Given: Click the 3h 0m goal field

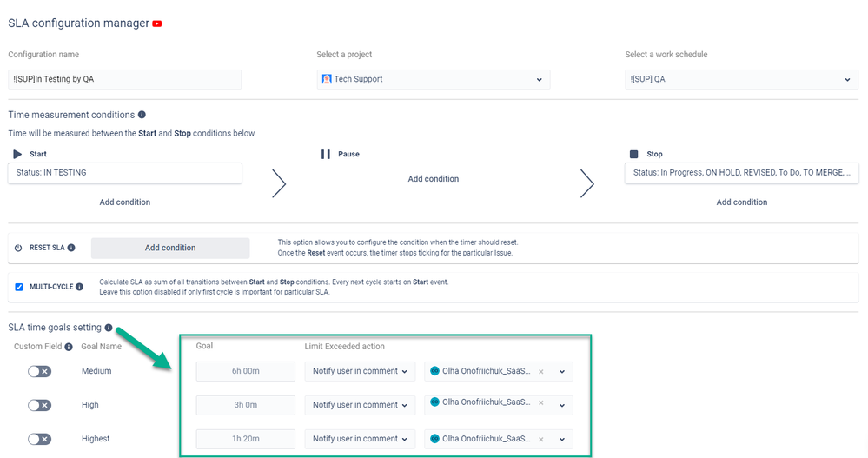Looking at the screenshot, I should pos(246,405).
